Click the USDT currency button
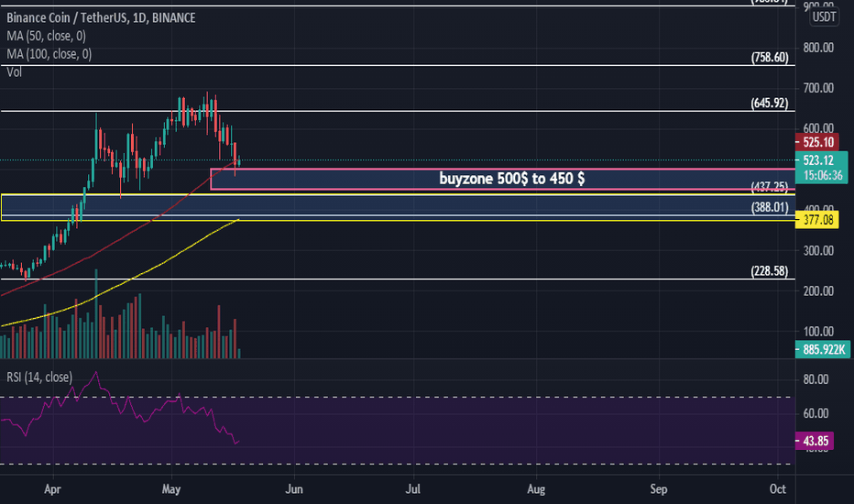This screenshot has width=854, height=504. pyautogui.click(x=824, y=16)
